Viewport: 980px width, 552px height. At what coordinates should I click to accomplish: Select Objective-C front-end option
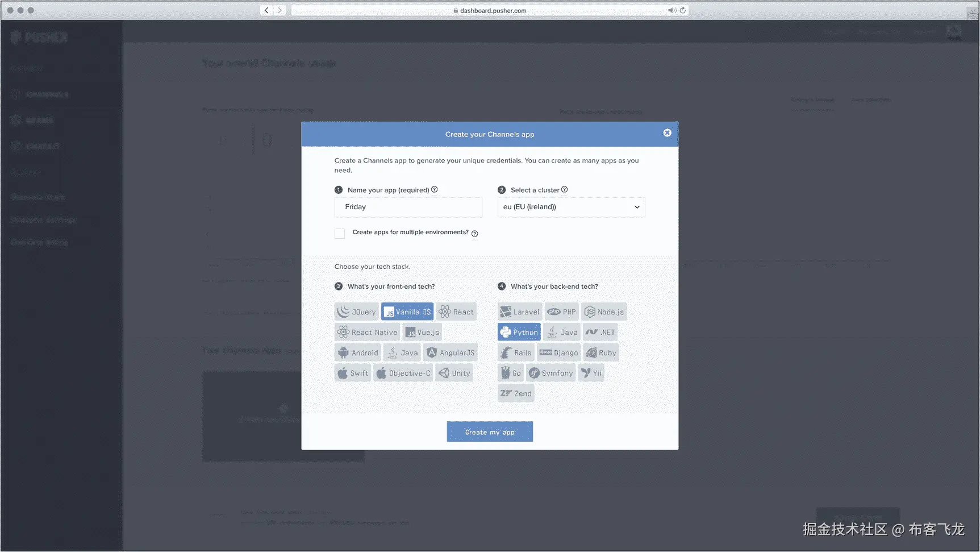(403, 373)
